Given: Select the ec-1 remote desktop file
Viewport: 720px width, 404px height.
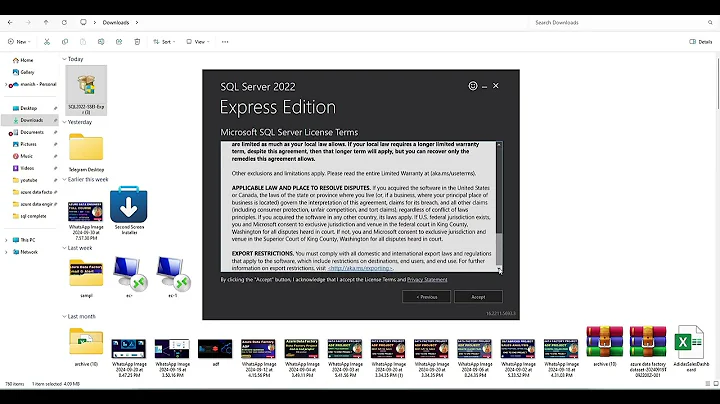Looking at the screenshot, I should tap(172, 277).
